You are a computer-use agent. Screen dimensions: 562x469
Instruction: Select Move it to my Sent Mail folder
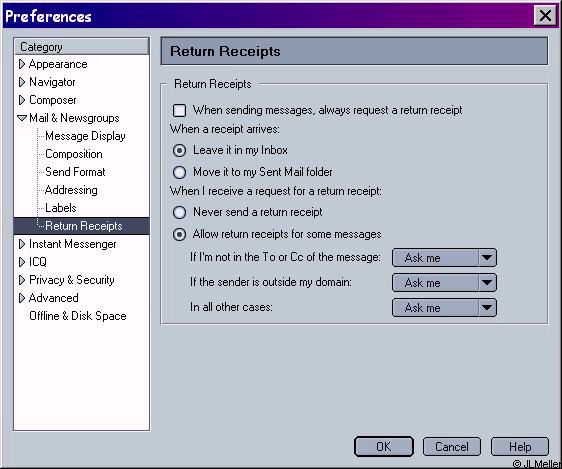pos(179,172)
